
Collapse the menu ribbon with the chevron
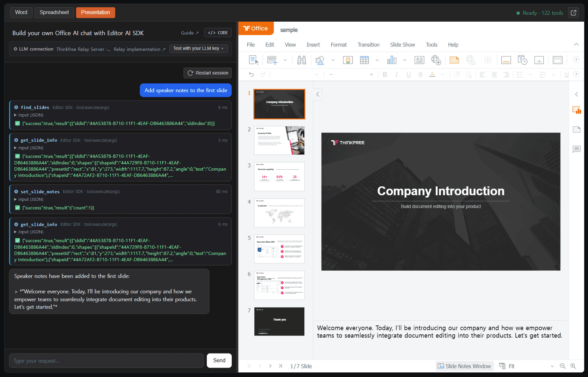tap(576, 44)
